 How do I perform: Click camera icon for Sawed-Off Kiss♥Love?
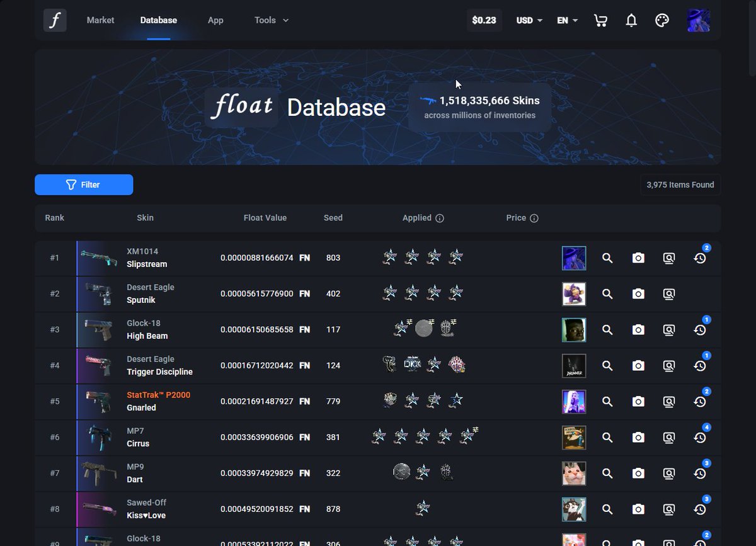[x=638, y=509]
